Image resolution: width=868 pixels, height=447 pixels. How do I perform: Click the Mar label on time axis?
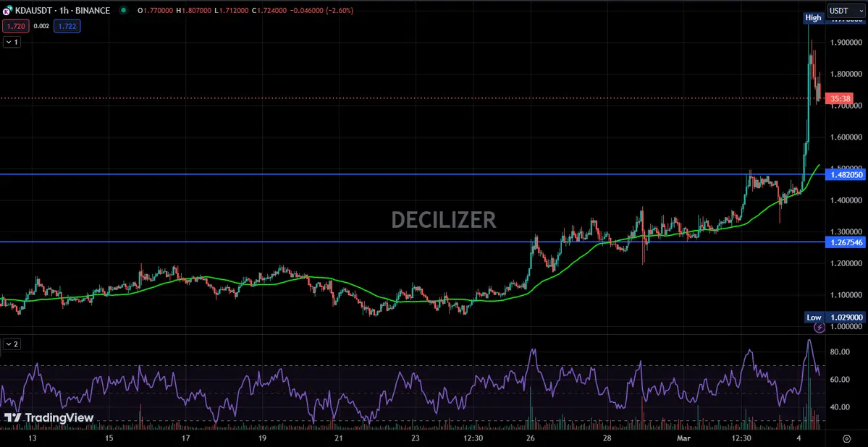684,438
